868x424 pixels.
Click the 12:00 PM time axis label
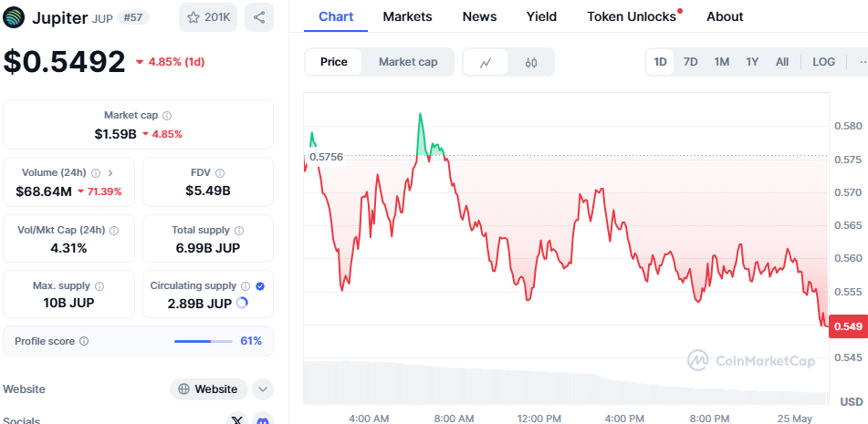click(539, 419)
